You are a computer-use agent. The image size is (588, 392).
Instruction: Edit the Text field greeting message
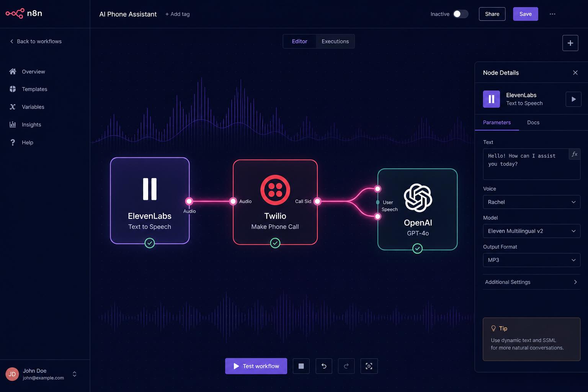click(x=531, y=164)
